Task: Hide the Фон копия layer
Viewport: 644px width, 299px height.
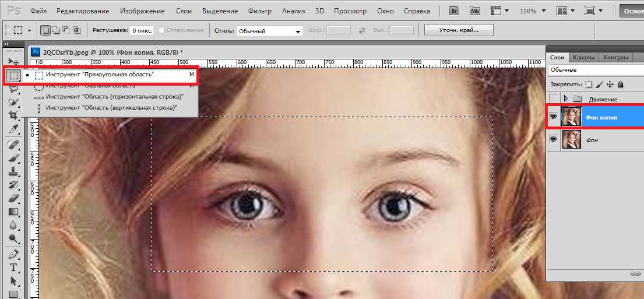Action: (553, 117)
